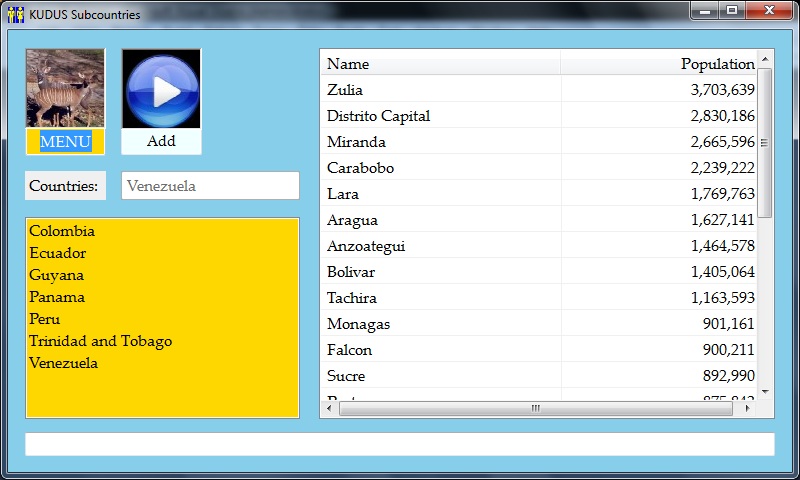This screenshot has width=800, height=480.
Task: Click population value 2,830,186
Action: click(x=722, y=116)
